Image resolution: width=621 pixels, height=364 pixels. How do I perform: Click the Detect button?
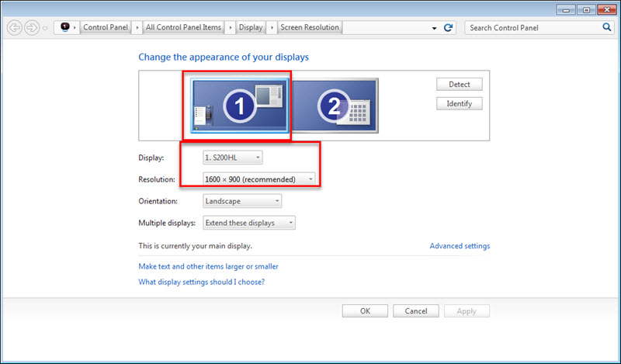click(x=460, y=85)
